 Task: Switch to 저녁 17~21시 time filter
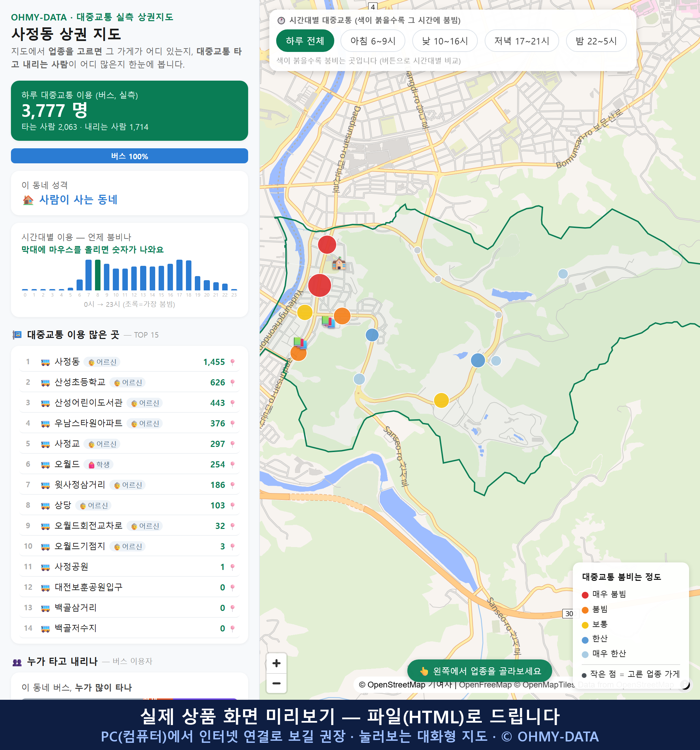coord(521,41)
